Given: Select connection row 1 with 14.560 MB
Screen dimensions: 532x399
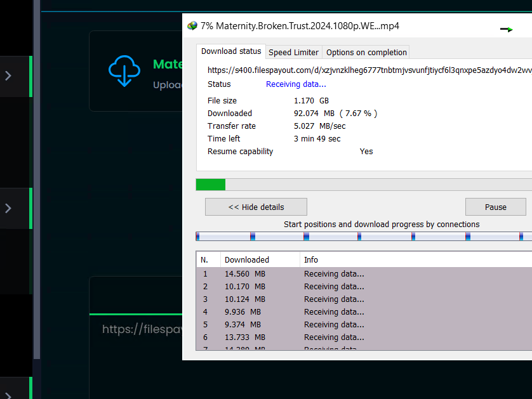Looking at the screenshot, I should [286, 274].
